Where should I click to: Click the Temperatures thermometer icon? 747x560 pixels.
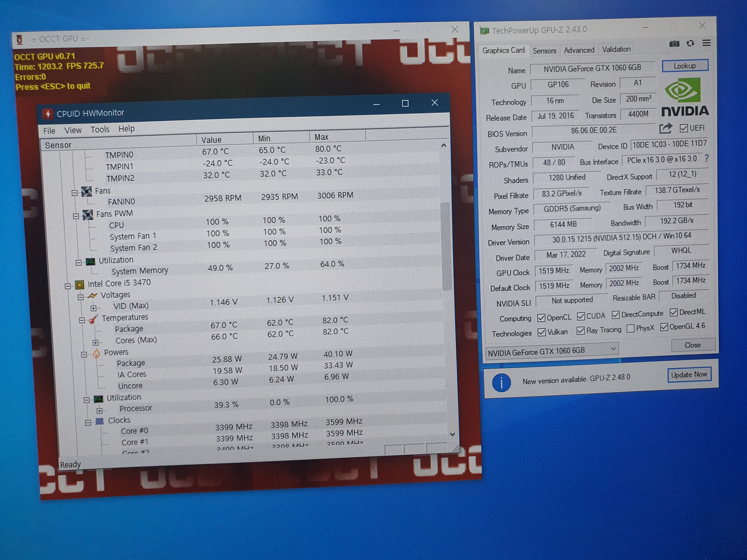click(x=93, y=319)
